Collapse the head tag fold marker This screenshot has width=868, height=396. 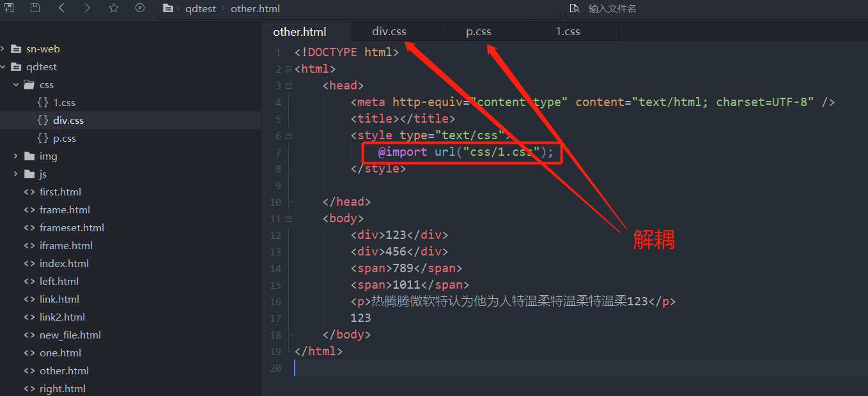[x=288, y=86]
